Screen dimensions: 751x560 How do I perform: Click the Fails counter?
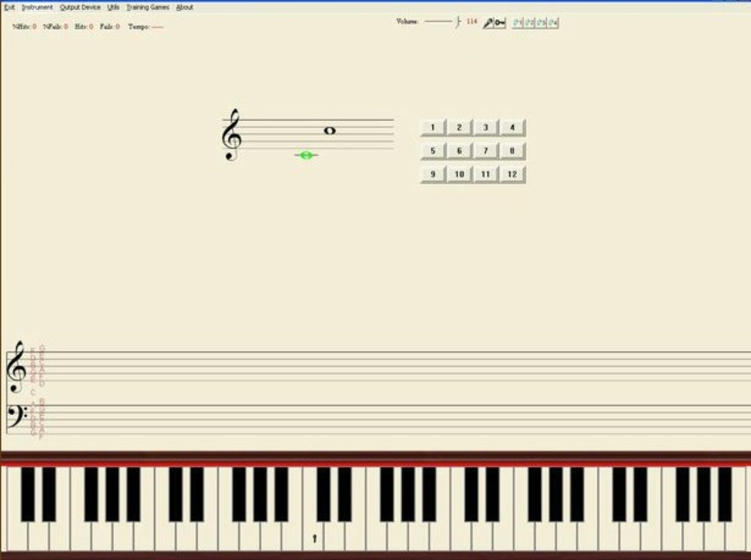(110, 27)
